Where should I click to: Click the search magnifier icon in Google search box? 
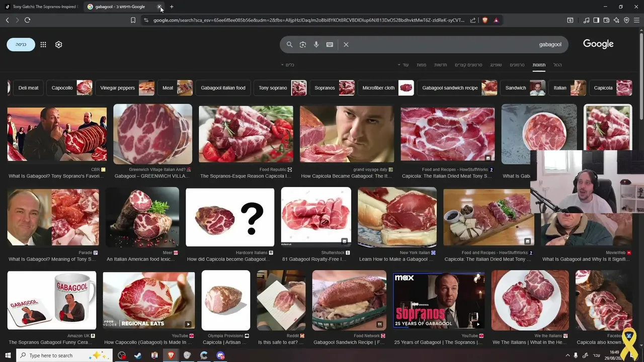pyautogui.click(x=289, y=44)
